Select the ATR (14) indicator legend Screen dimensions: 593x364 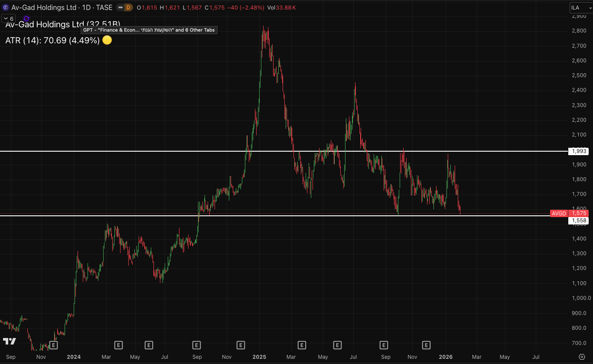(52, 40)
